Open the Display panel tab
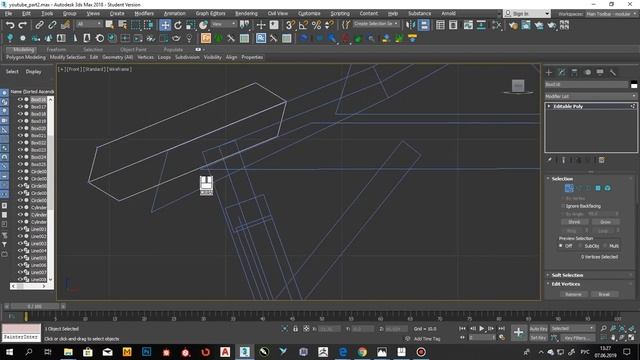This screenshot has height=360, width=640. pos(600,72)
